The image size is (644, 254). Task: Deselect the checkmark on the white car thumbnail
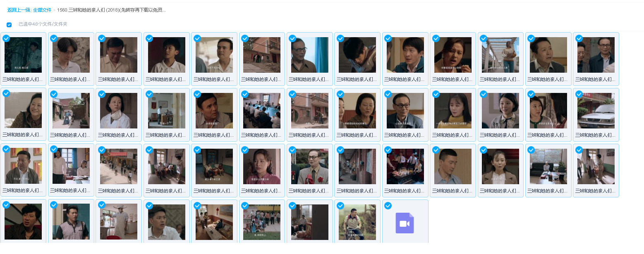point(579,94)
